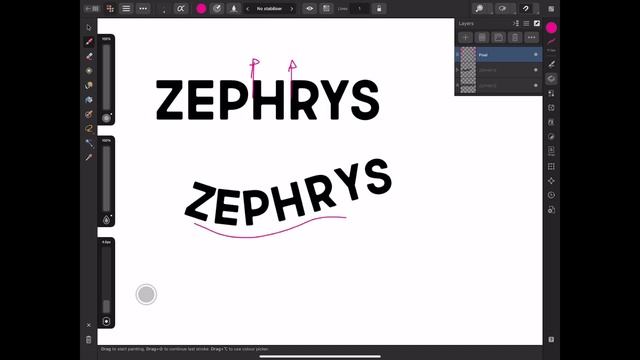Pin the Layers panel pop-out icon
The height and width of the screenshot is (360, 640).
537,23
